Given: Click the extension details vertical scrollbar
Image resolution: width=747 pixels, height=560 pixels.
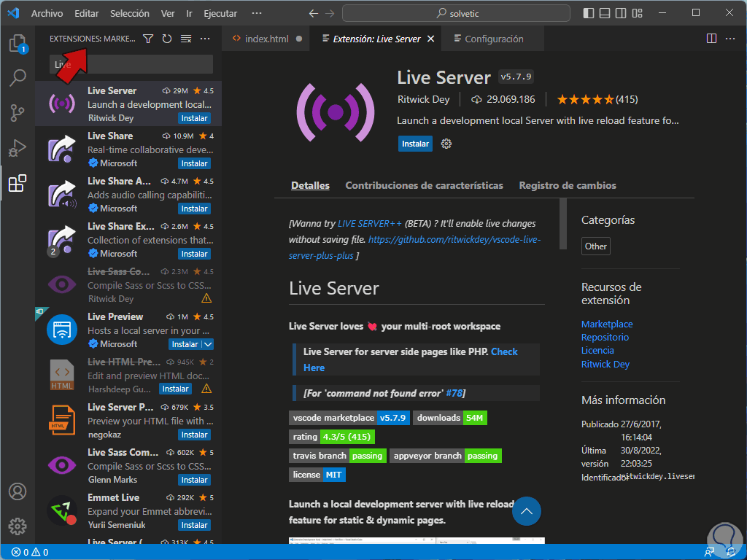Looking at the screenshot, I should point(563,224).
